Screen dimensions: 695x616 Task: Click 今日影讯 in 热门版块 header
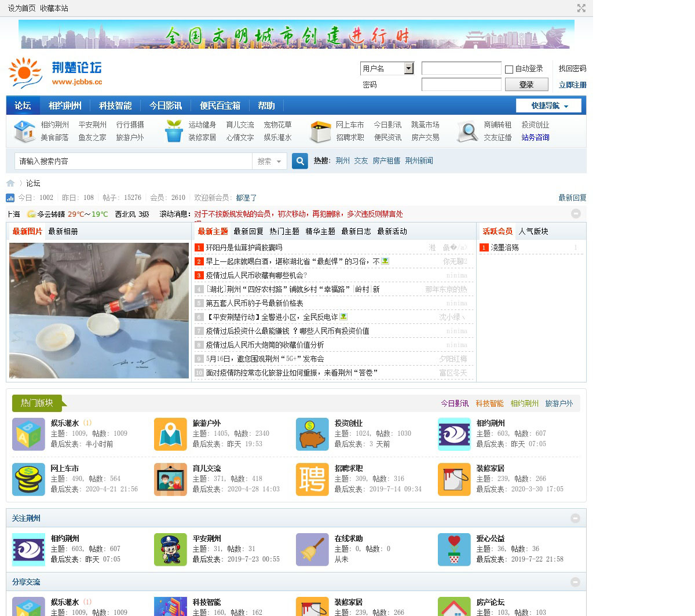coord(455,403)
